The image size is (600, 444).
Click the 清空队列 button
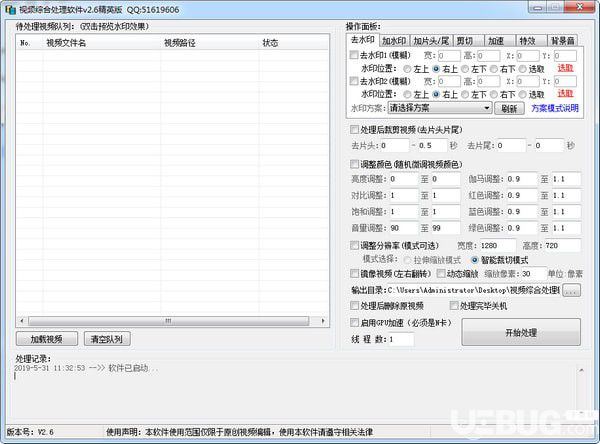coord(107,339)
